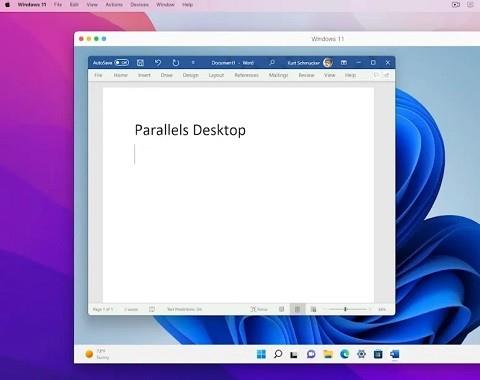The width and height of the screenshot is (480, 380).
Task: Adjust the zoom slider handle
Action: coord(345,309)
